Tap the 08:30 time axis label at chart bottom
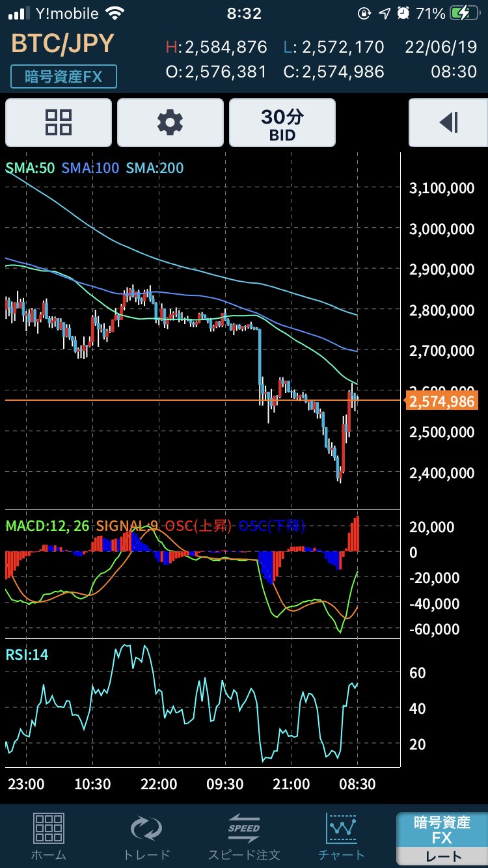This screenshot has height=868, width=488. point(359,785)
